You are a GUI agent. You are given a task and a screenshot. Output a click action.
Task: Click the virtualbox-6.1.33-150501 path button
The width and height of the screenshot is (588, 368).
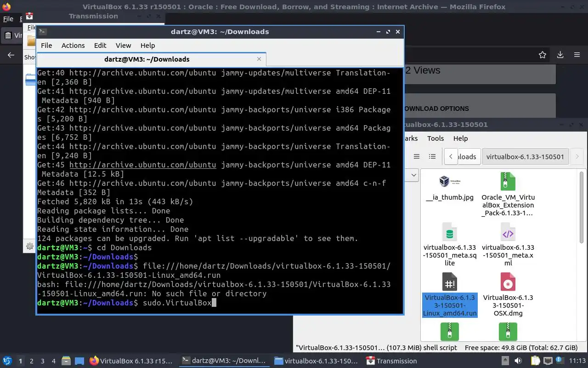(525, 156)
